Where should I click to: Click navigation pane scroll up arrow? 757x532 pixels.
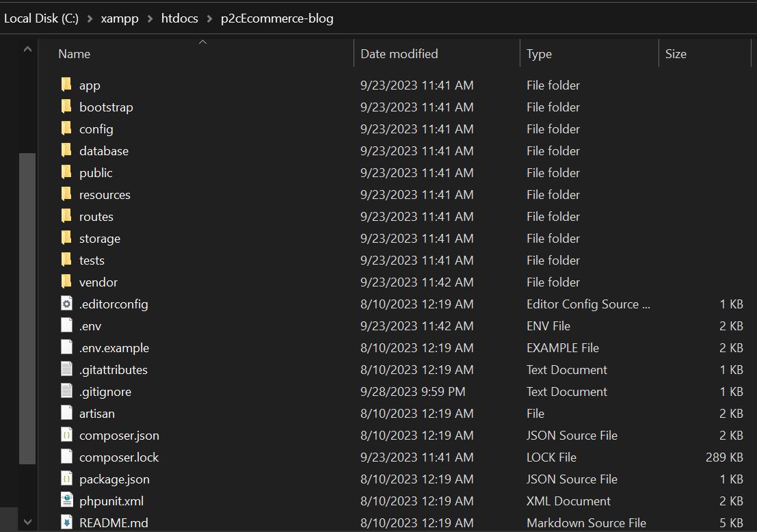[27, 50]
